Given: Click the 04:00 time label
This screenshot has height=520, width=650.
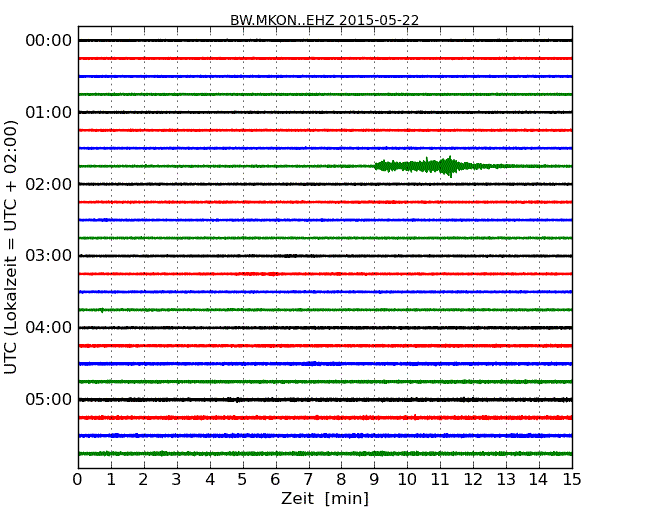Looking at the screenshot, I should pos(49,328).
